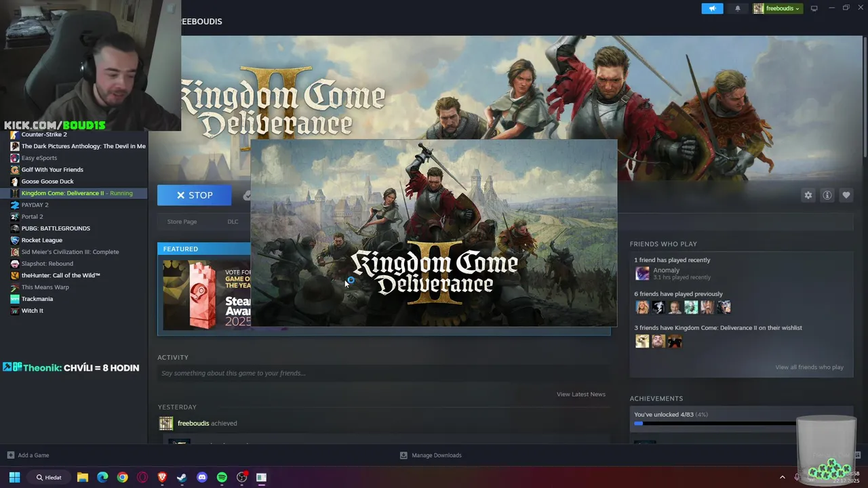Screen dimensions: 868x488
Task: Click the Add a Game button
Action: pos(28,455)
